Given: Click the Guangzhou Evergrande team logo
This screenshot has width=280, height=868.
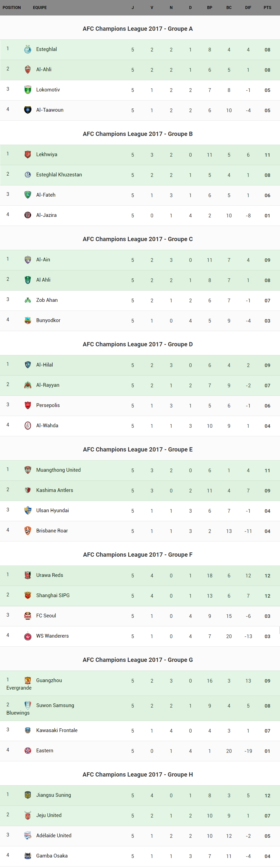Looking at the screenshot, I should pos(28,680).
